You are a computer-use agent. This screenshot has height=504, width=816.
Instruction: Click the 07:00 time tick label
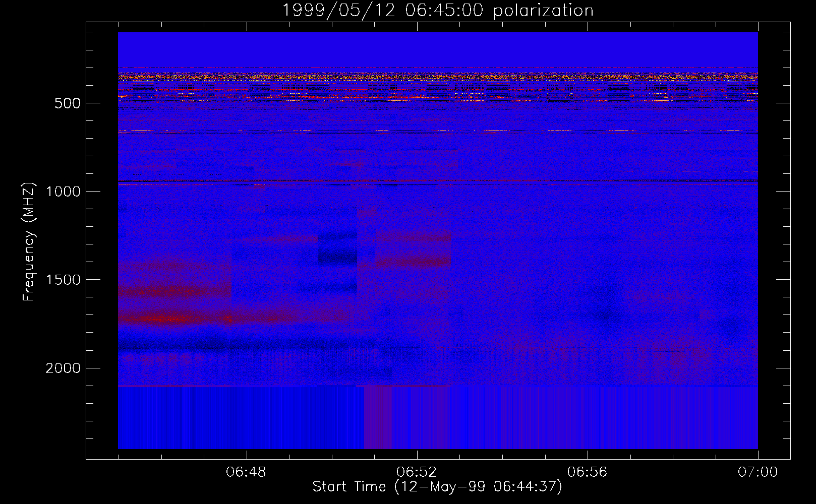(757, 472)
